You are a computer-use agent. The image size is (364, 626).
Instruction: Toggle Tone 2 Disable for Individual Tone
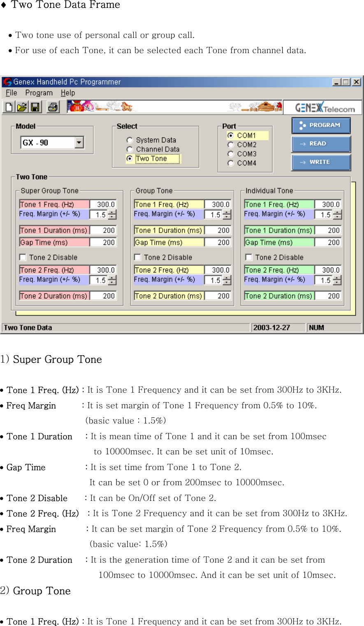[x=248, y=257]
